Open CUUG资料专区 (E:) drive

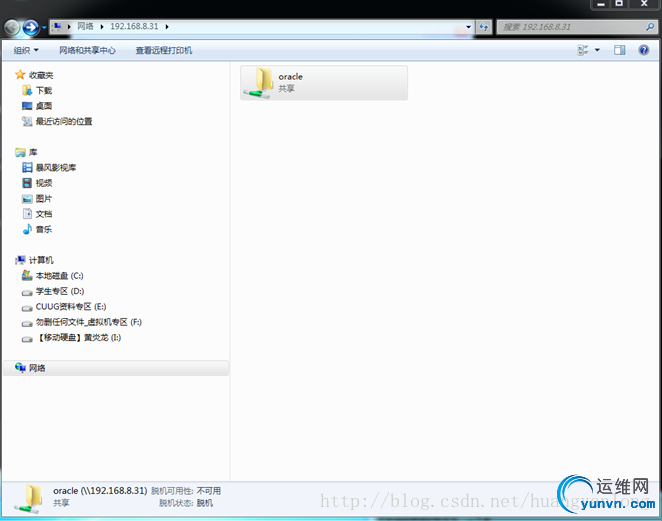point(71,307)
